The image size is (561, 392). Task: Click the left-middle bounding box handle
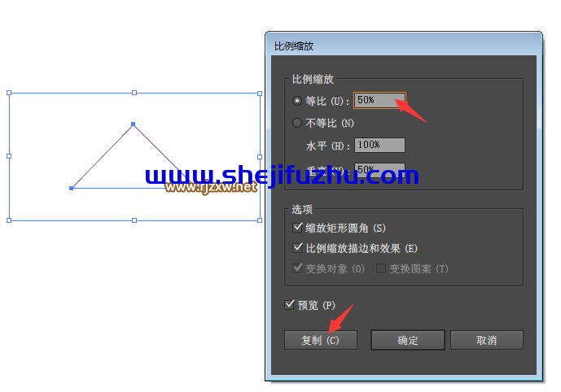tap(9, 156)
